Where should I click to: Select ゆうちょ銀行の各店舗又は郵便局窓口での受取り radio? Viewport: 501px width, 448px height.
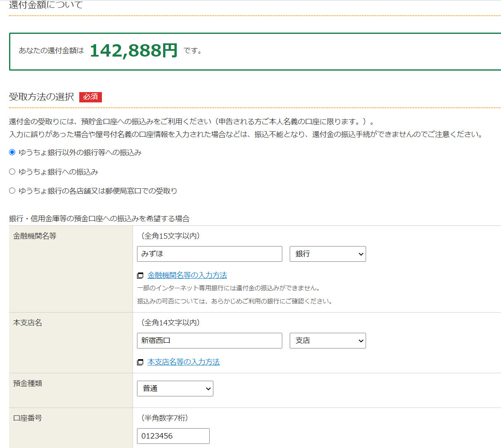(x=12, y=191)
